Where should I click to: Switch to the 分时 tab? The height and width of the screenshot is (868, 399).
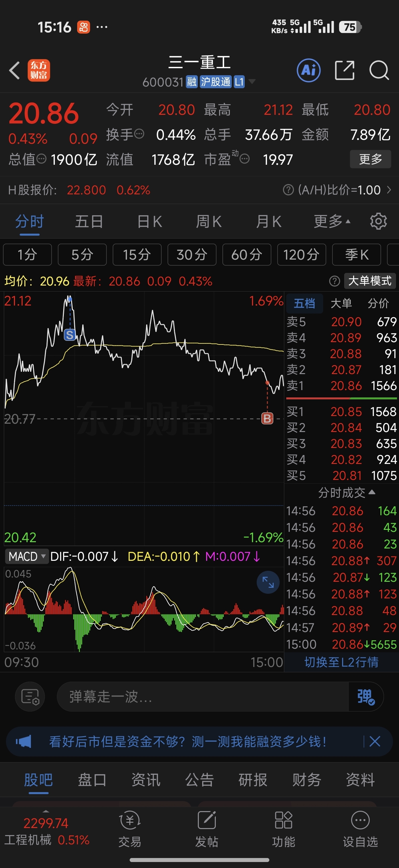[30, 221]
